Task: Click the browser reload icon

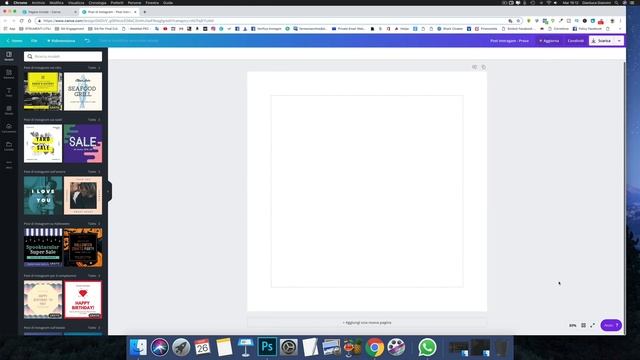Action: 21,20
